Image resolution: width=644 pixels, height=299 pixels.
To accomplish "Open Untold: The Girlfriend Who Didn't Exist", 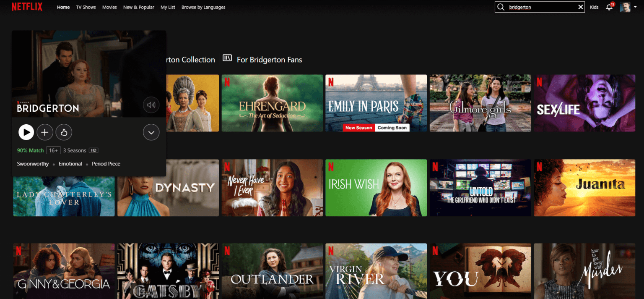I will coord(480,188).
